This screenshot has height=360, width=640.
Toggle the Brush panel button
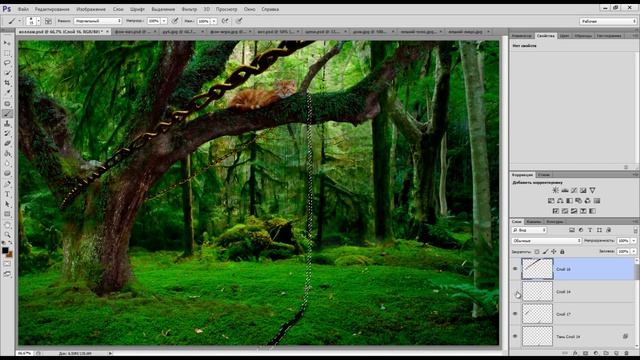point(48,21)
